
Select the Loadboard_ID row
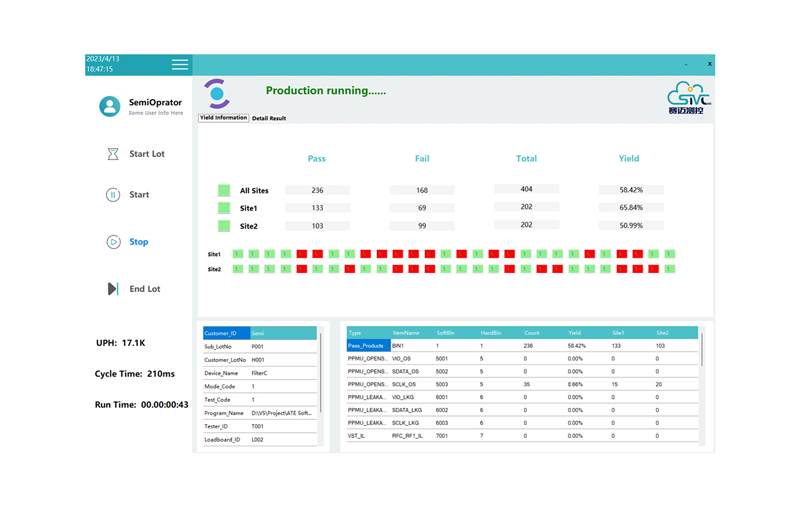260,440
